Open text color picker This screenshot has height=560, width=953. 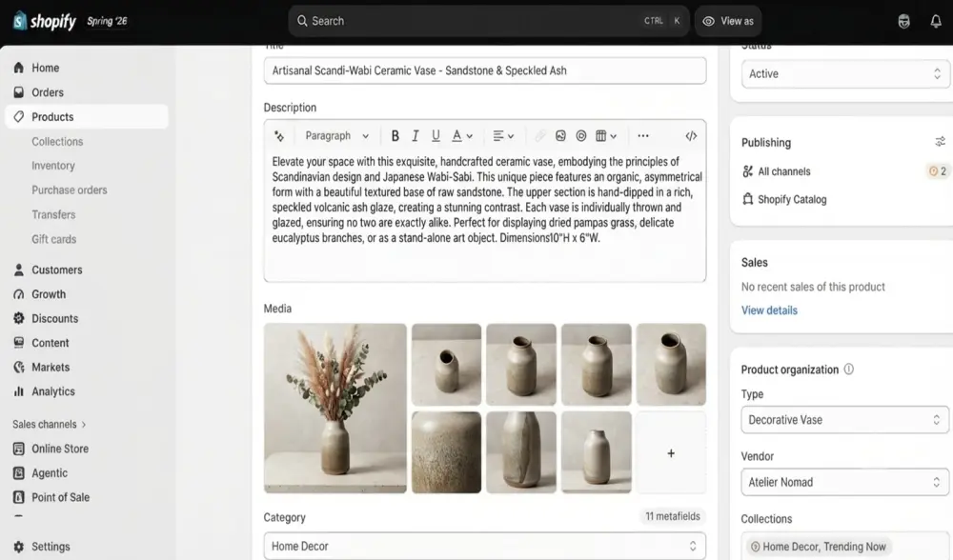[x=462, y=136]
